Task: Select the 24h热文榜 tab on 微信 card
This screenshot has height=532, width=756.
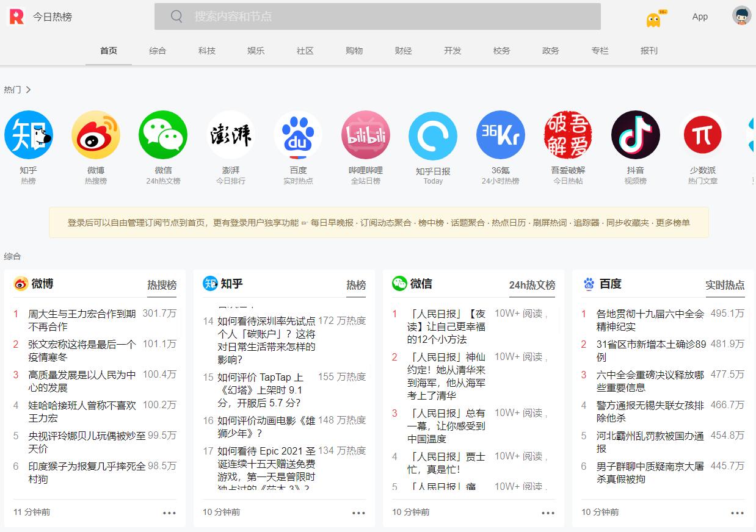Action: click(532, 285)
